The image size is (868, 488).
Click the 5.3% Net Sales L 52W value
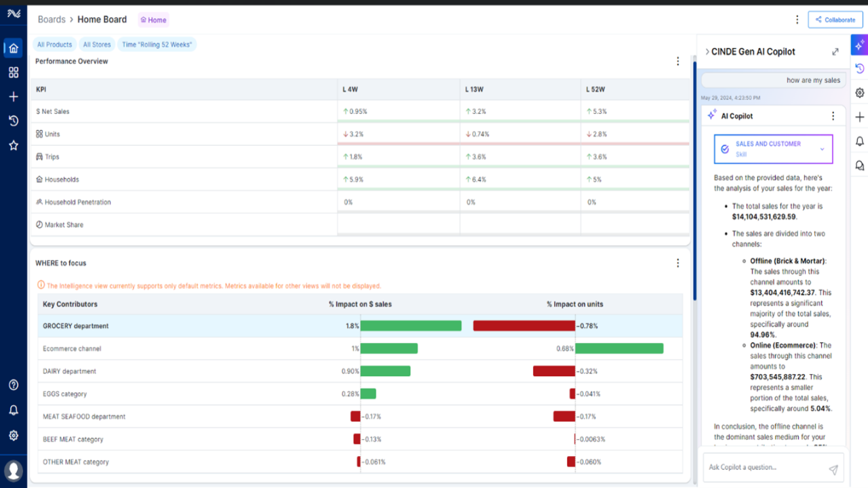(x=597, y=111)
